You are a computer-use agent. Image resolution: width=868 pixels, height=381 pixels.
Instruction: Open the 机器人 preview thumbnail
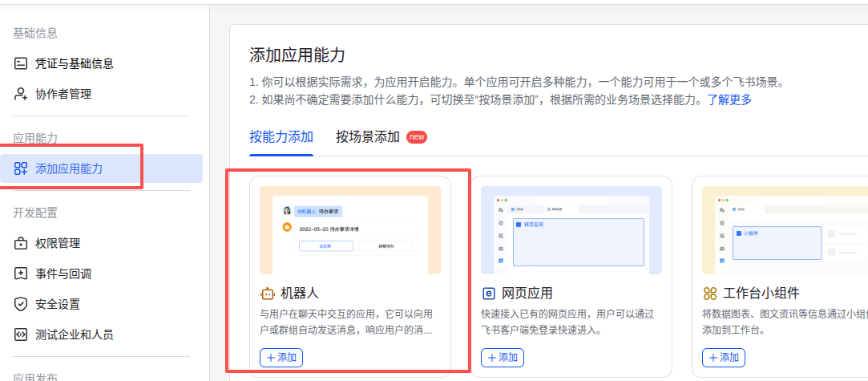(x=350, y=230)
